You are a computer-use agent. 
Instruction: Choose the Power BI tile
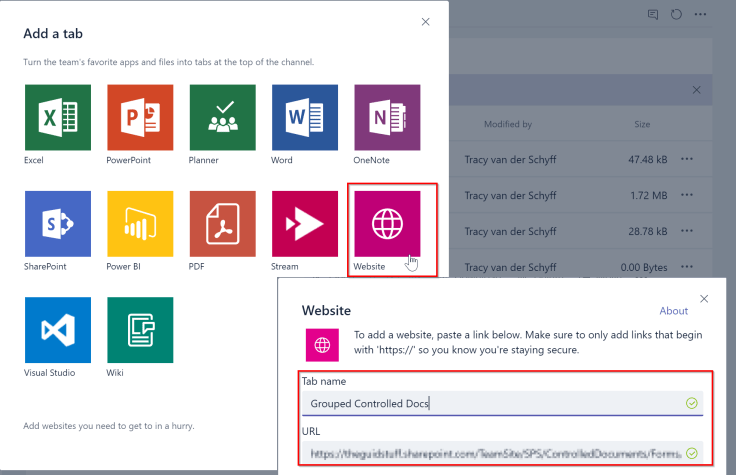[139, 224]
